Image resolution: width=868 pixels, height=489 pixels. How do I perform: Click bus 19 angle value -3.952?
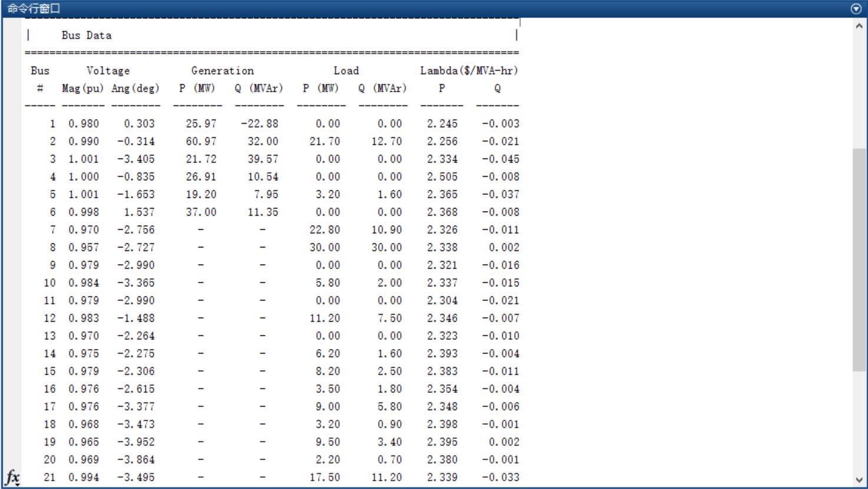pyautogui.click(x=136, y=442)
